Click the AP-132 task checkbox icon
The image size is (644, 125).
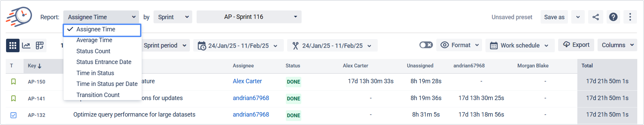[x=13, y=115]
